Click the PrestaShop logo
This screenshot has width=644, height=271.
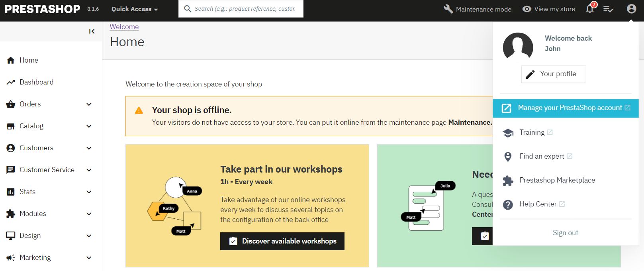[x=42, y=9]
